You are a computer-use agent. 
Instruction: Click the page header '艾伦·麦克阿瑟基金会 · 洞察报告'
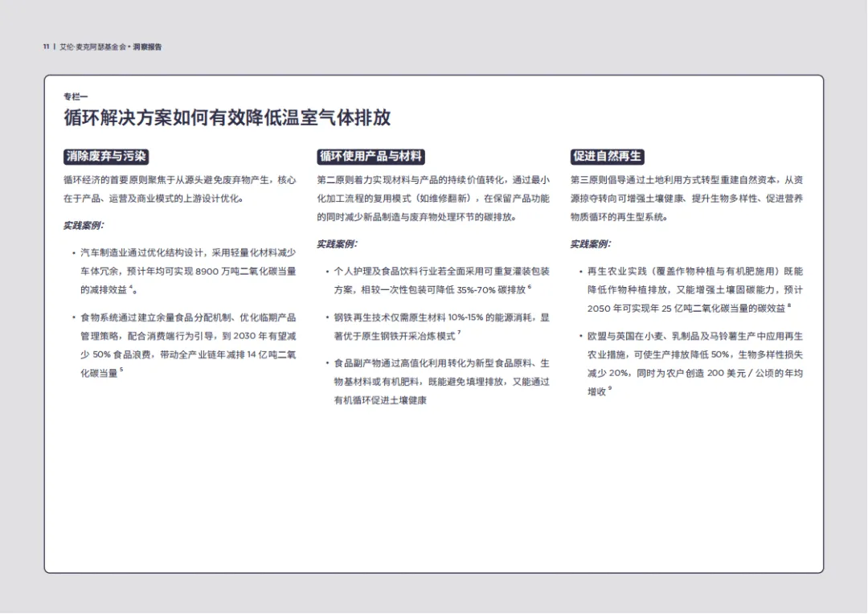coord(111,47)
